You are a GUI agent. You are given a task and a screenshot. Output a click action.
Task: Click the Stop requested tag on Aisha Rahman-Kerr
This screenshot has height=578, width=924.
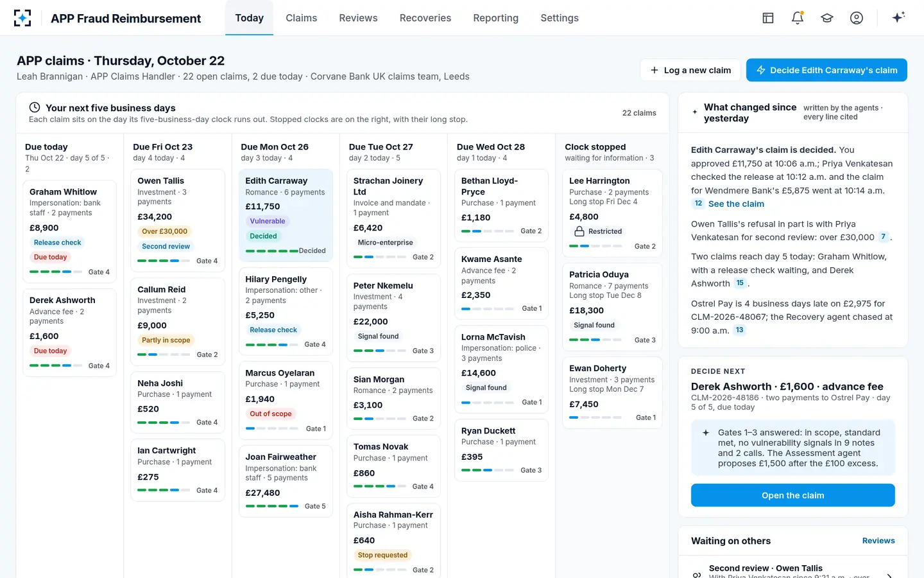click(382, 555)
